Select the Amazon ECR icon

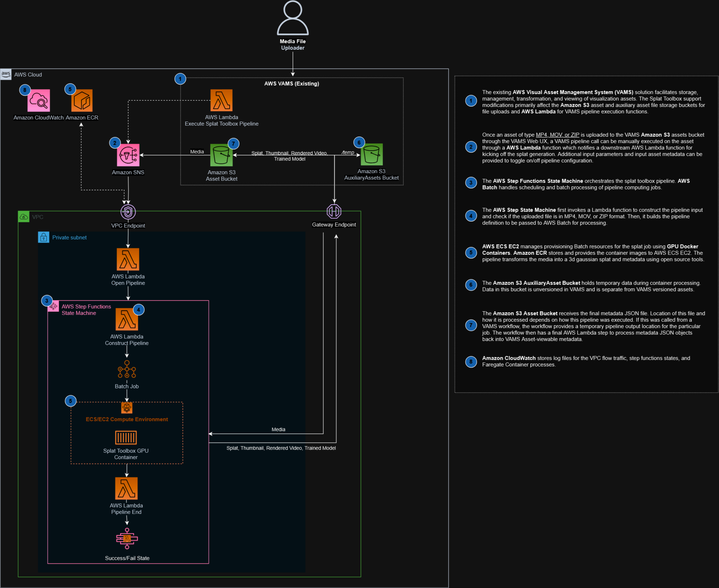tap(82, 101)
